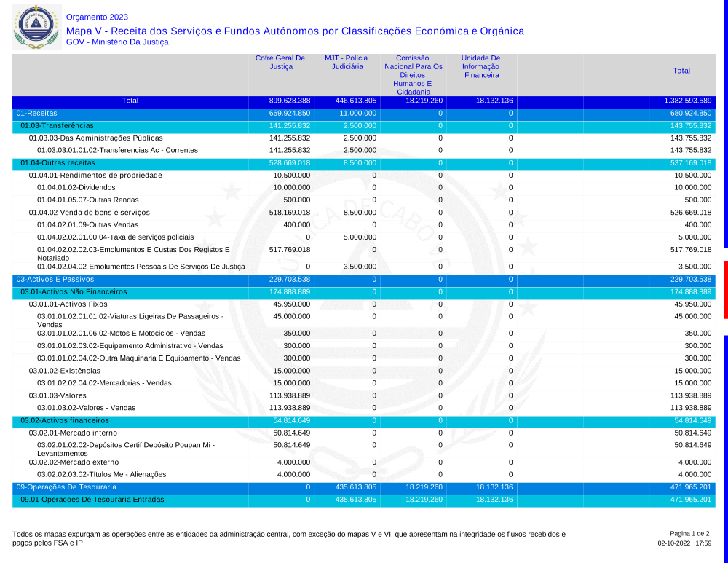Click the grand total value 1.382.593.589
The image size is (728, 563).
[687, 101]
